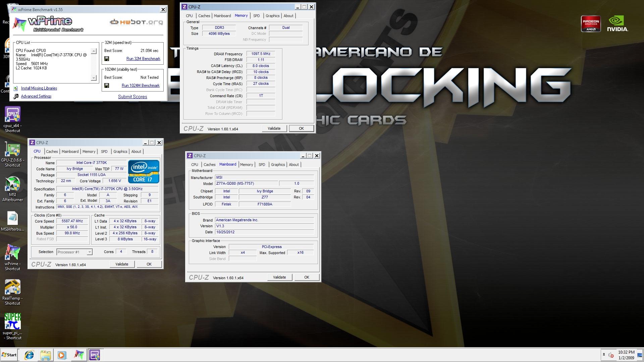Switch to CPU-Z taskbar button
Viewport: 644px width, 362px height.
tap(95, 355)
